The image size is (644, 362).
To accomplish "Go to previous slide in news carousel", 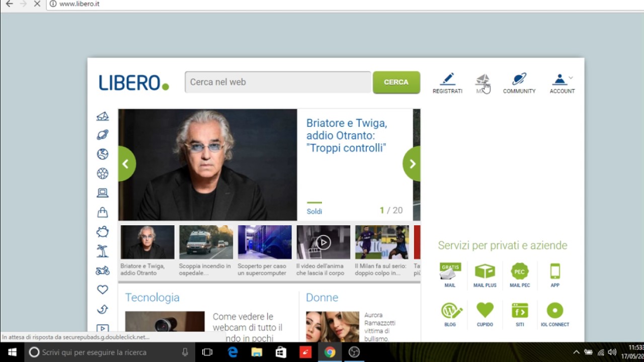I will click(x=126, y=163).
